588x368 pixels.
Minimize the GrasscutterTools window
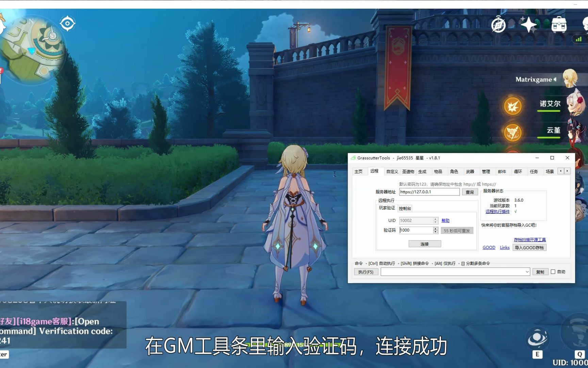[537, 158]
